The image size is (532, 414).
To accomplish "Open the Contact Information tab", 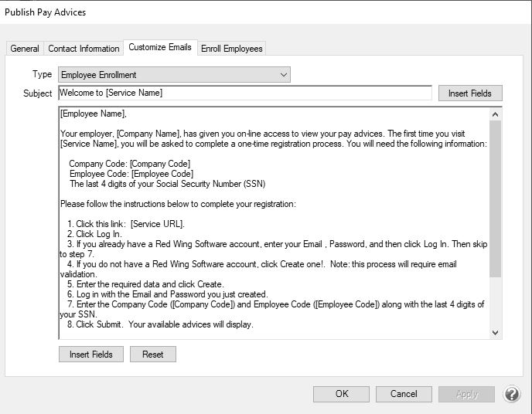I will (84, 49).
